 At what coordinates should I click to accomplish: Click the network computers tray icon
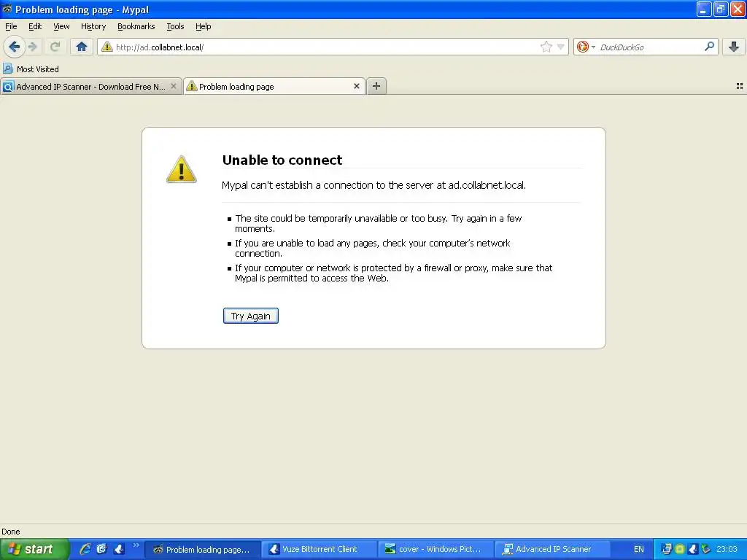667,549
